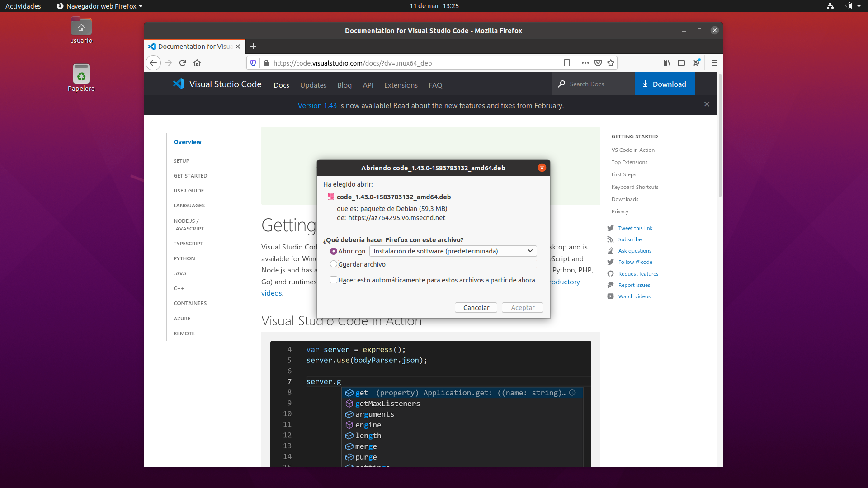Viewport: 868px width, 488px height.
Task: Open tracking protection shield icon
Action: pos(253,63)
